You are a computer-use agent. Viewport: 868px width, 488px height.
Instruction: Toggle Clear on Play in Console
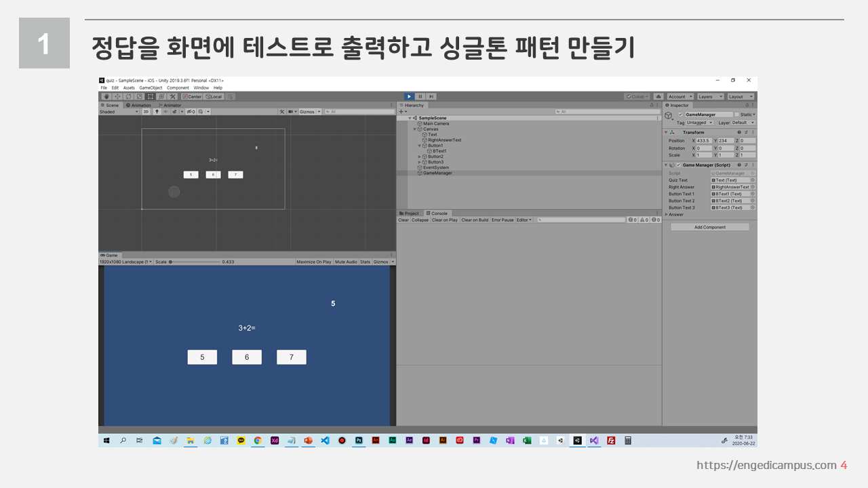click(445, 220)
